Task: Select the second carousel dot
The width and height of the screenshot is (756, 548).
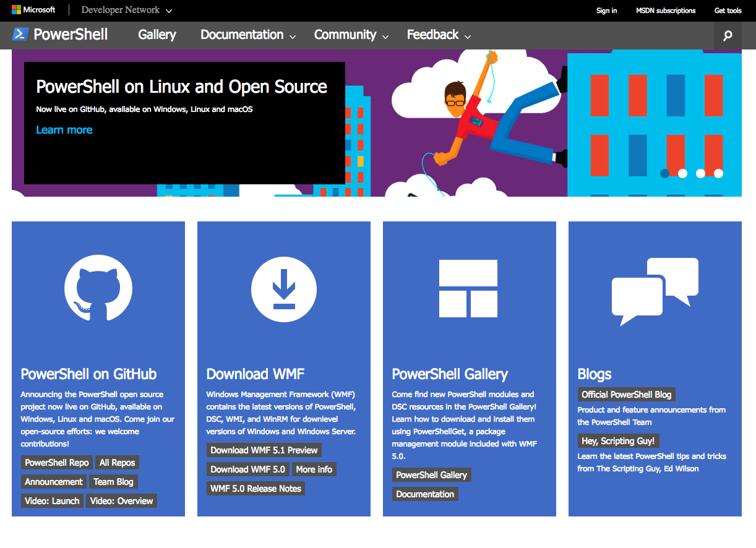Action: coord(682,174)
